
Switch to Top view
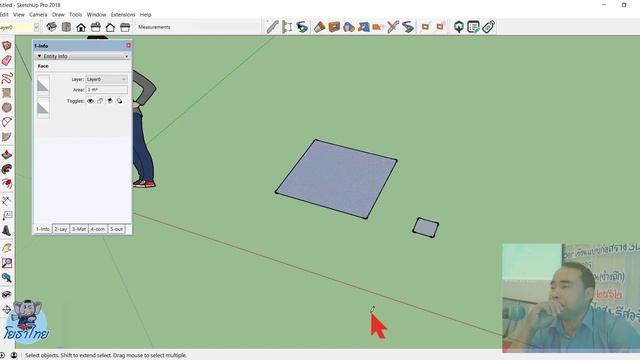pos(66,27)
